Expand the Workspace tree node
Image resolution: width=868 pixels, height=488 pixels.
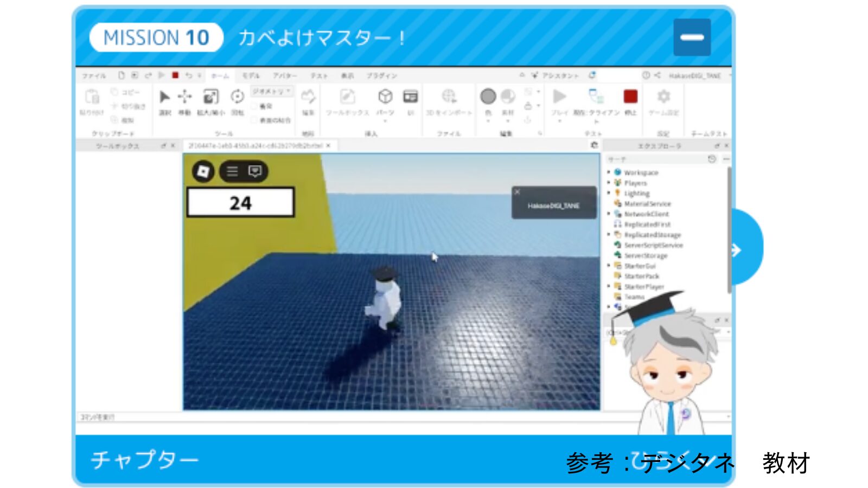(x=609, y=172)
